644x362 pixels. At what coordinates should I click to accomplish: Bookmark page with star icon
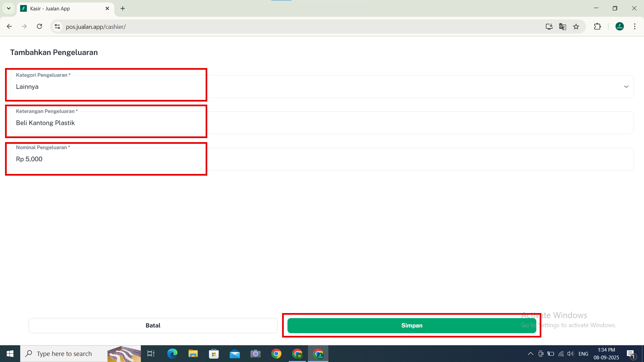click(x=576, y=26)
